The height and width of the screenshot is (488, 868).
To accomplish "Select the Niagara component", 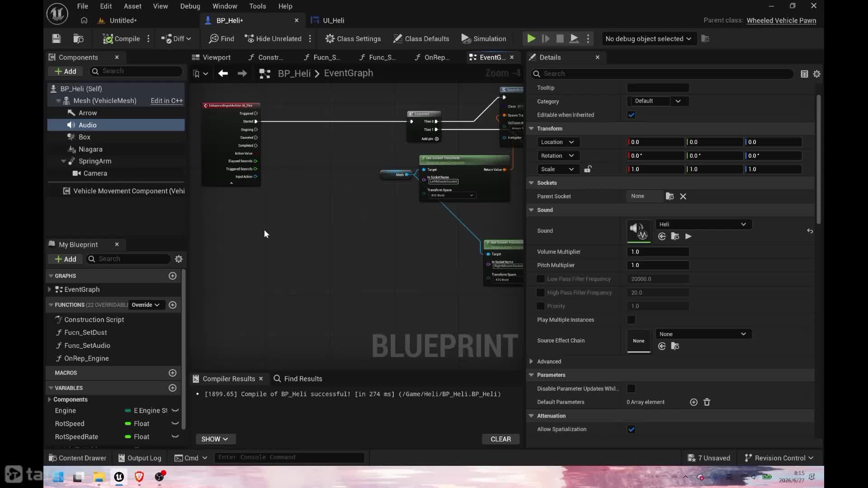I will coord(90,149).
